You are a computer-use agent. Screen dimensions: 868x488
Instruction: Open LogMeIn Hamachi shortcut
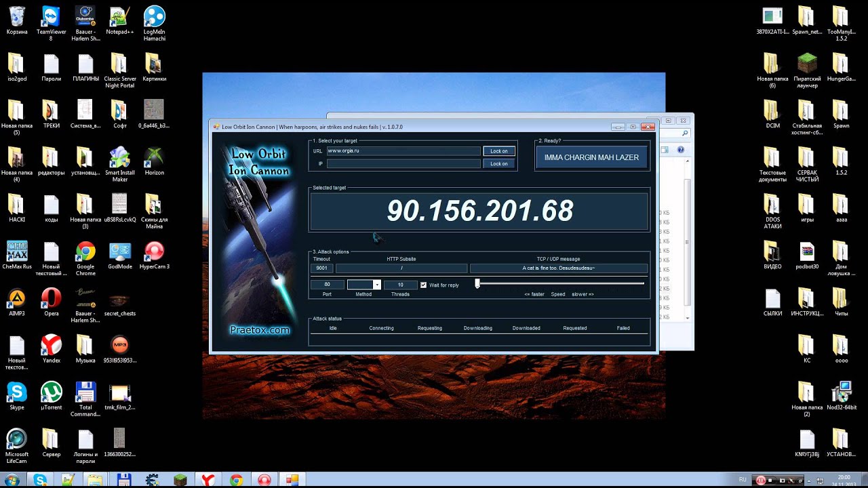point(154,24)
